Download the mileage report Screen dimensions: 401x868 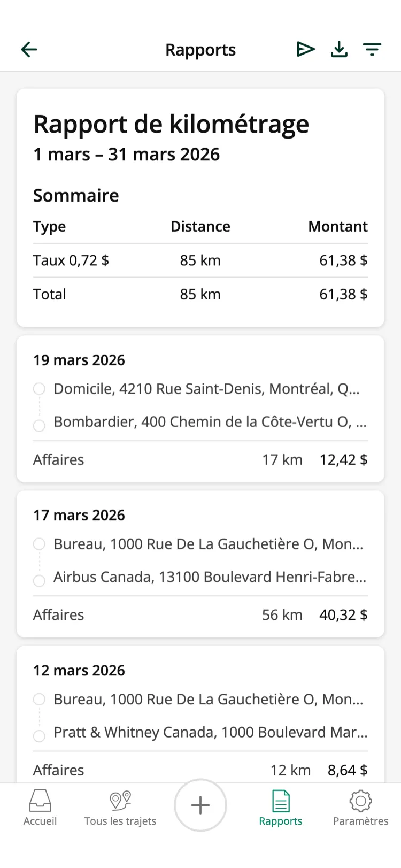(339, 50)
